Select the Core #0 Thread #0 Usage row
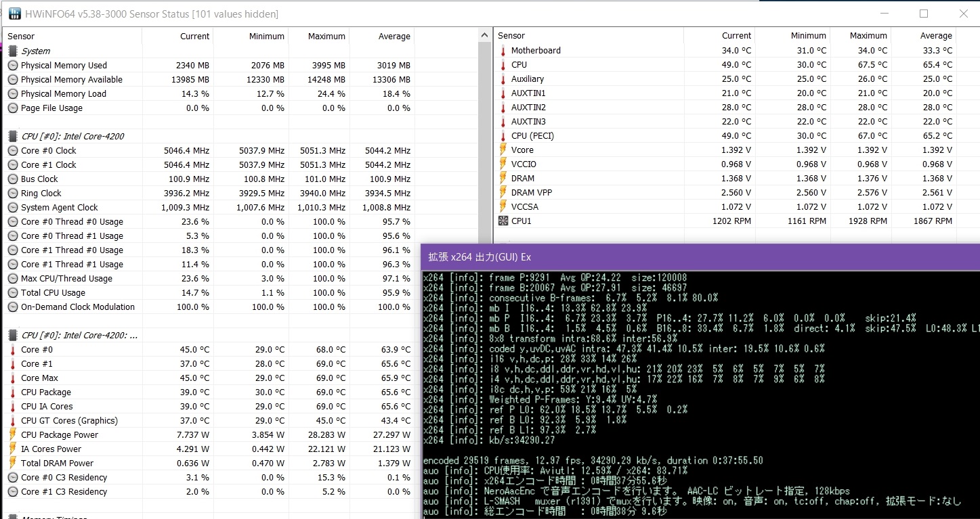Image resolution: width=980 pixels, height=519 pixels. pos(209,222)
